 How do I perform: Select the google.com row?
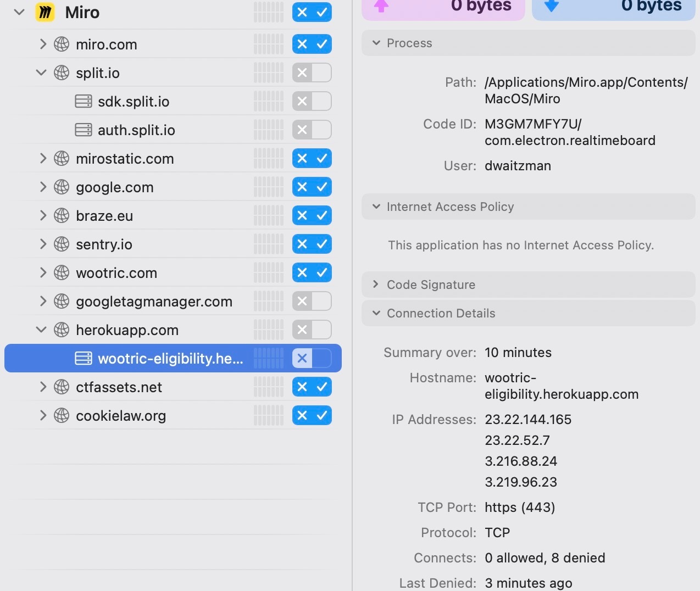point(173,187)
